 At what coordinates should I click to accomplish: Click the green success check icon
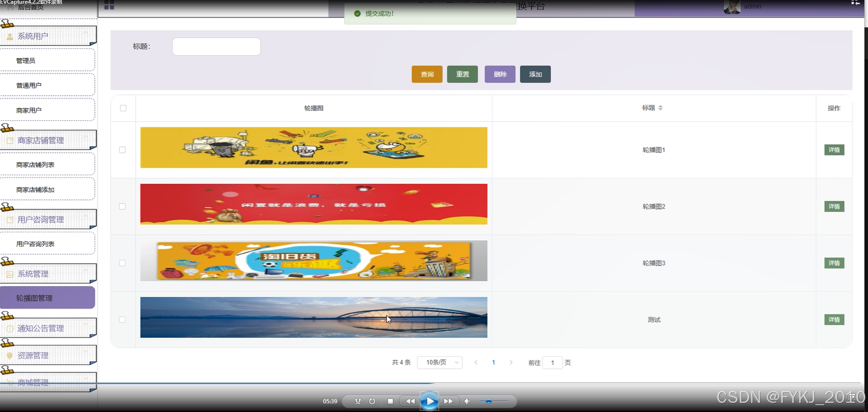point(357,14)
